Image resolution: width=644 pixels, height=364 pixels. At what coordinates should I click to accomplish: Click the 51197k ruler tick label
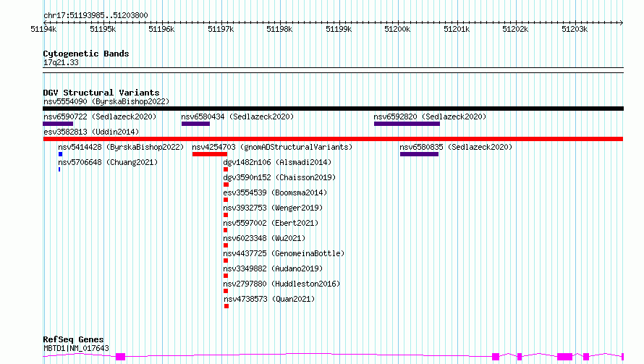point(221,29)
